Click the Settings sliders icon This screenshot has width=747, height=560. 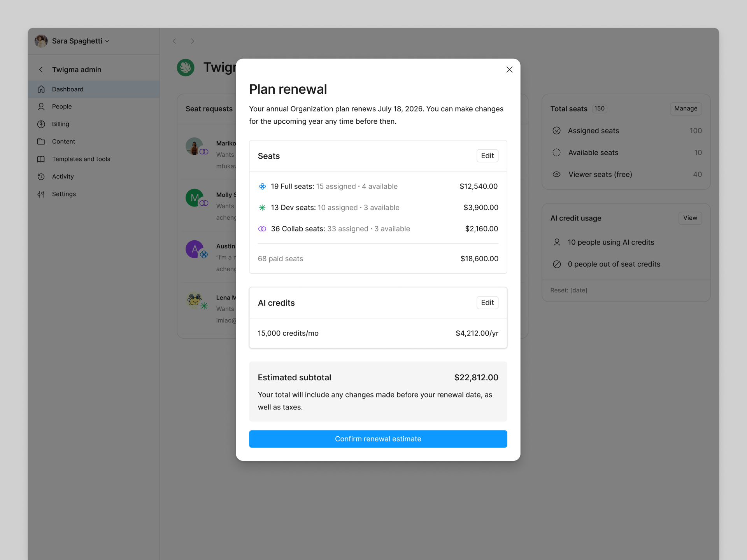[41, 194]
